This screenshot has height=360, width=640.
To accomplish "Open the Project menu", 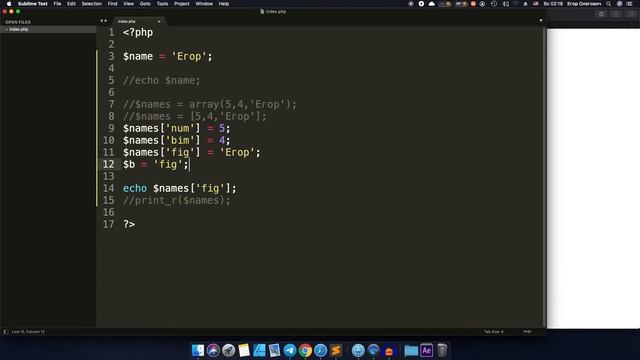I will pos(182,4).
